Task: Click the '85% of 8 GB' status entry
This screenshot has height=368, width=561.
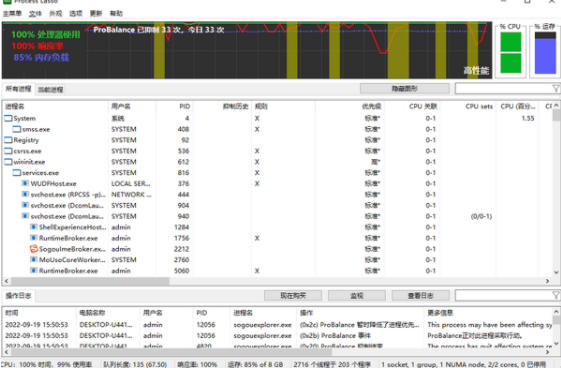Action: (255, 364)
